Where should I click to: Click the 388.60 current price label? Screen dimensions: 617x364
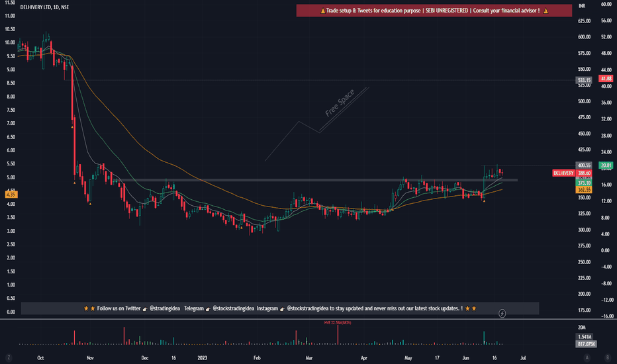(x=584, y=173)
